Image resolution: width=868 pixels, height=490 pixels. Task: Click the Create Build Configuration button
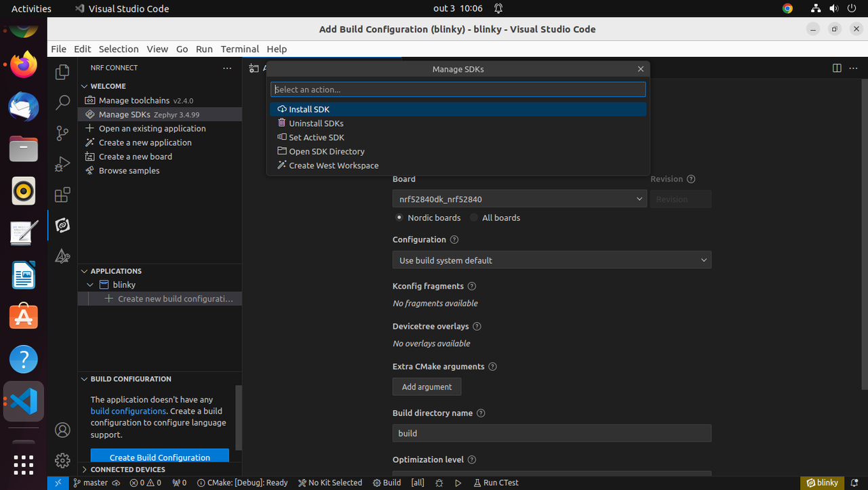tap(160, 457)
